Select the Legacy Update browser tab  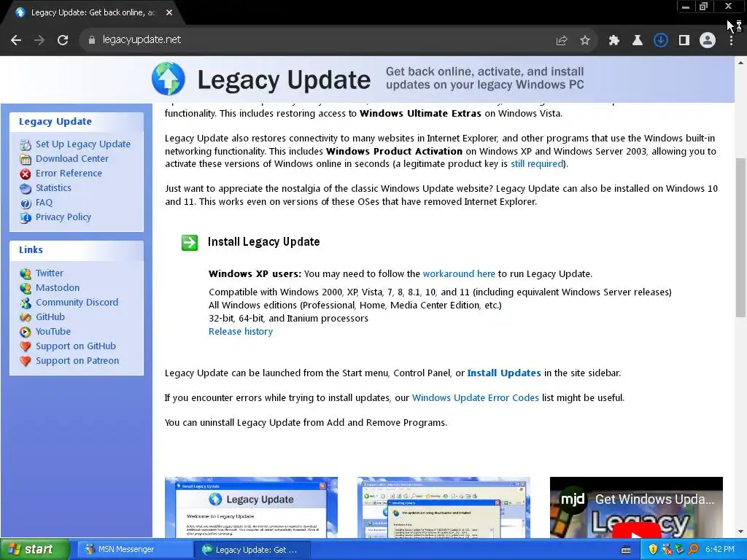(93, 13)
